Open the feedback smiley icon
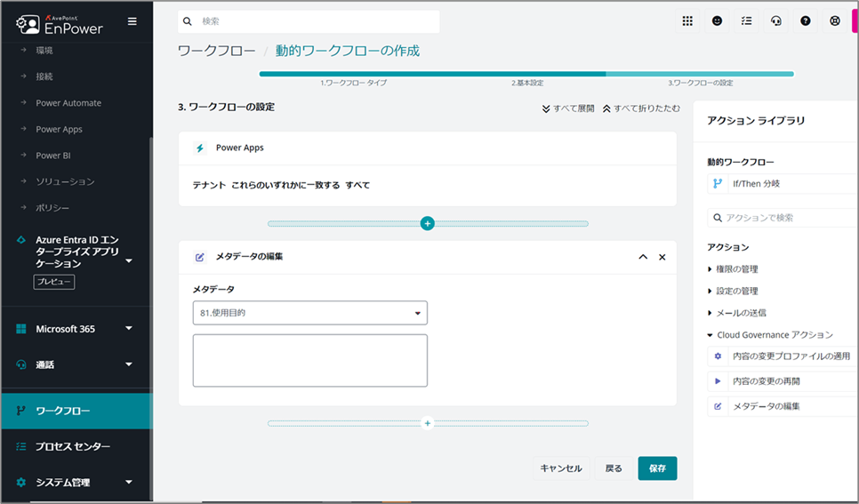The width and height of the screenshot is (859, 504). click(717, 21)
